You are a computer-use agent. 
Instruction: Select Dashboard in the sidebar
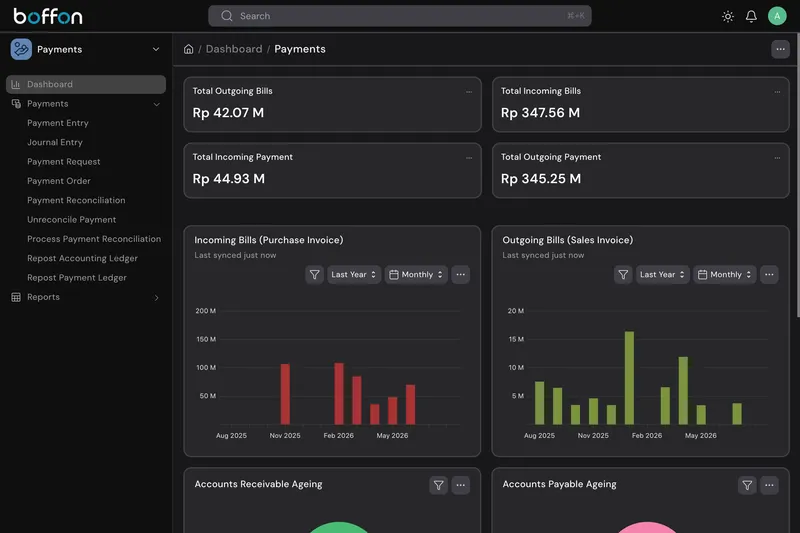click(x=86, y=84)
